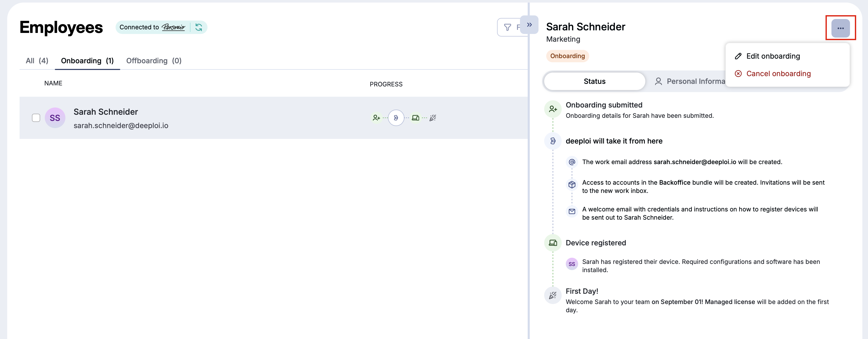Switch to the All (4) tab
This screenshot has height=339, width=868.
tap(37, 61)
